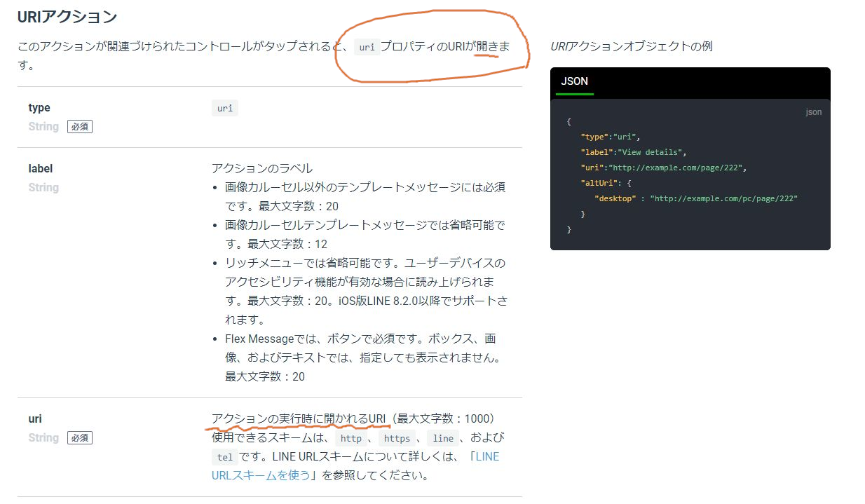Screen dimensions: 865x504
Task: Click the "type":"uri" code line
Action: (x=611, y=137)
